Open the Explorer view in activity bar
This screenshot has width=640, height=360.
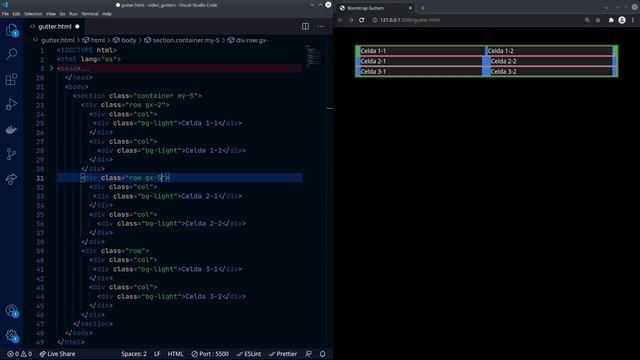click(11, 30)
